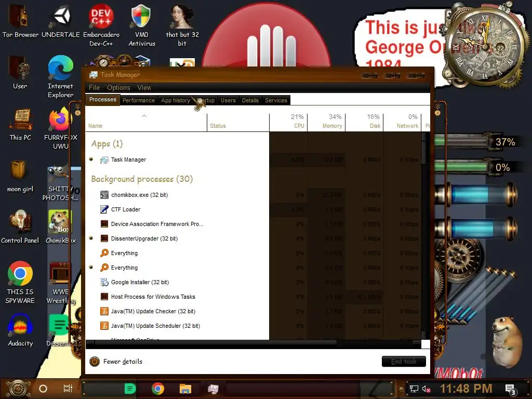The height and width of the screenshot is (399, 532).
Task: Expand the Task Manager app row
Action: [x=91, y=159]
